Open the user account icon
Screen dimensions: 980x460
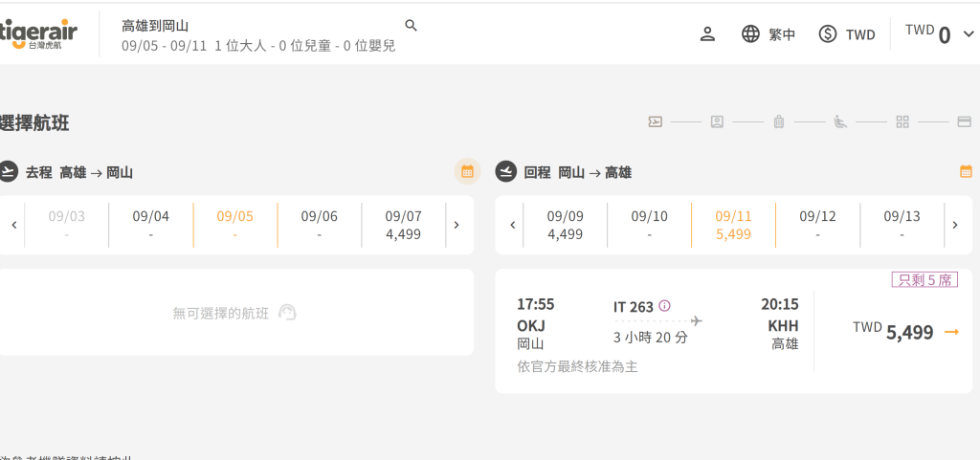[x=707, y=34]
